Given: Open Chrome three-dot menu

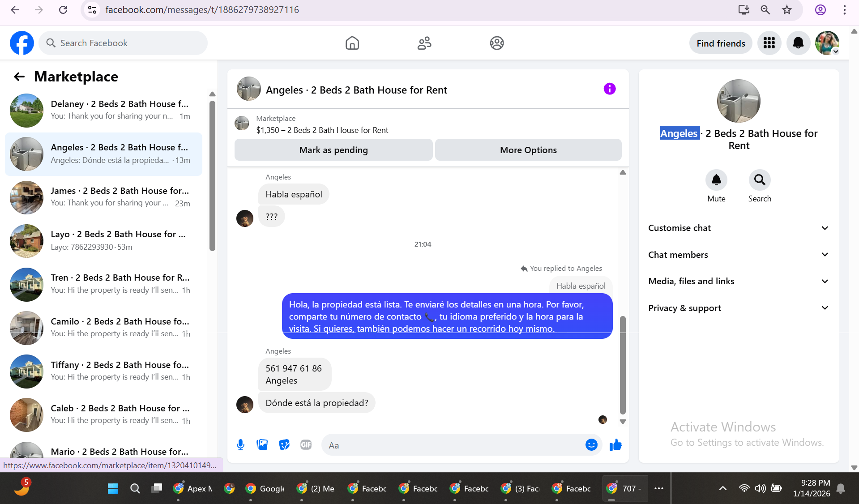Looking at the screenshot, I should point(844,10).
